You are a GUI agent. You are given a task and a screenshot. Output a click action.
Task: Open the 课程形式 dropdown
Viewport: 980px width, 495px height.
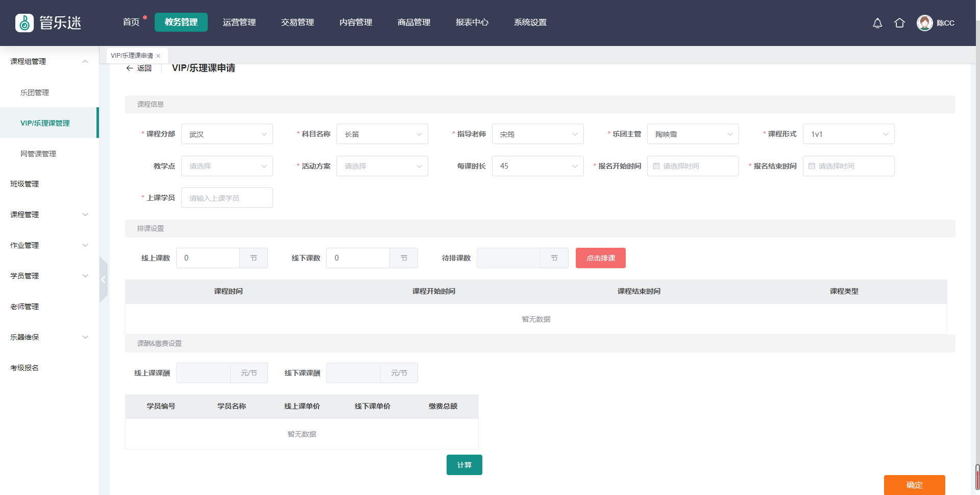click(x=848, y=134)
